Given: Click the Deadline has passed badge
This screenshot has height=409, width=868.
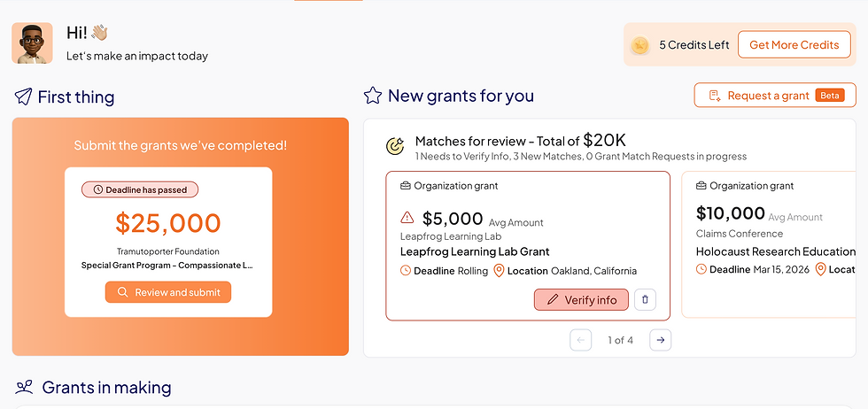Looking at the screenshot, I should click(140, 189).
